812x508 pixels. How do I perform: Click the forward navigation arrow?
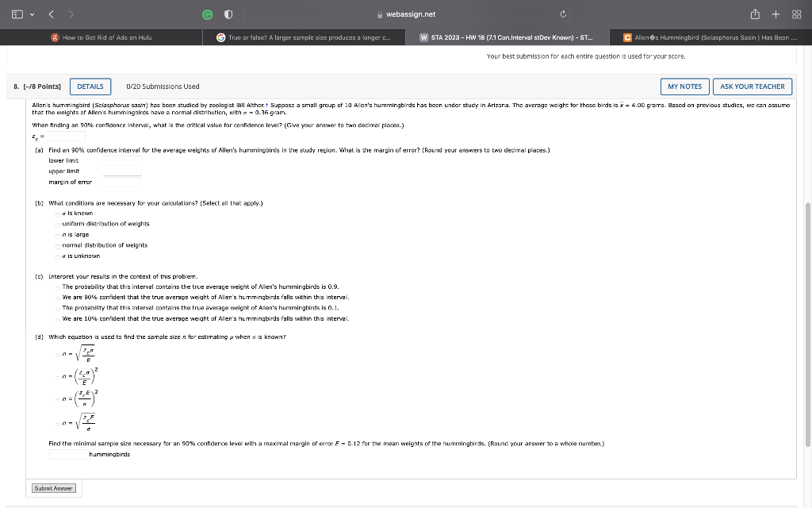(x=71, y=13)
